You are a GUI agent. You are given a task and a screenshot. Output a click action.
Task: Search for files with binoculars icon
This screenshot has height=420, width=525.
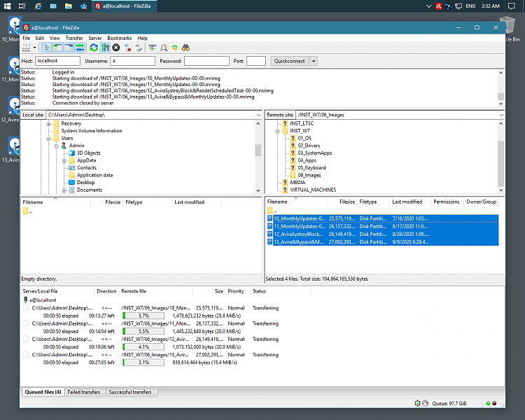pos(185,48)
